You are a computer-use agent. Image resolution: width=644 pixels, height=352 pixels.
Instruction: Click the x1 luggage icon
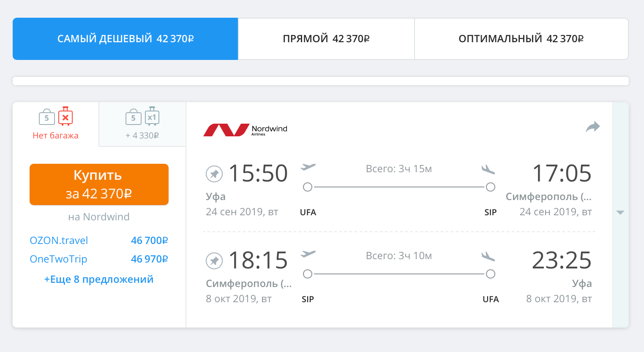tap(152, 116)
